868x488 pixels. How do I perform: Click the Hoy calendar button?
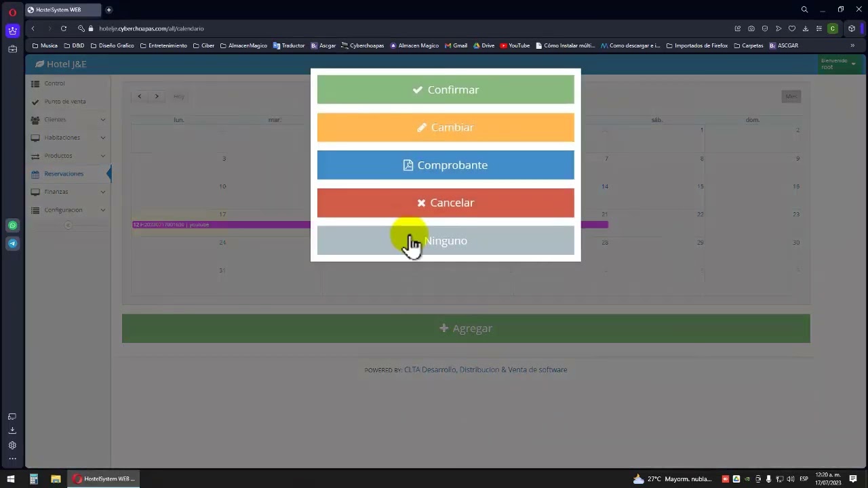coord(178,96)
